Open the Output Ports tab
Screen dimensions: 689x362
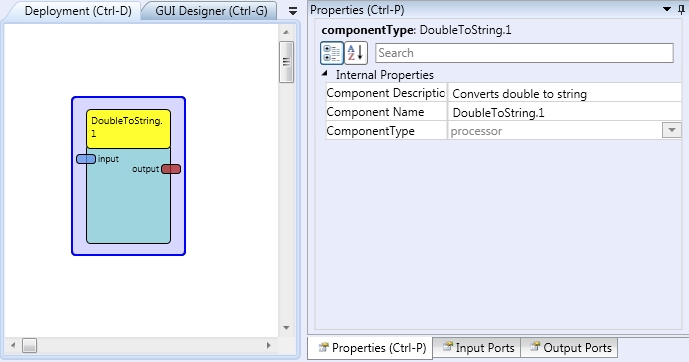[570, 348]
